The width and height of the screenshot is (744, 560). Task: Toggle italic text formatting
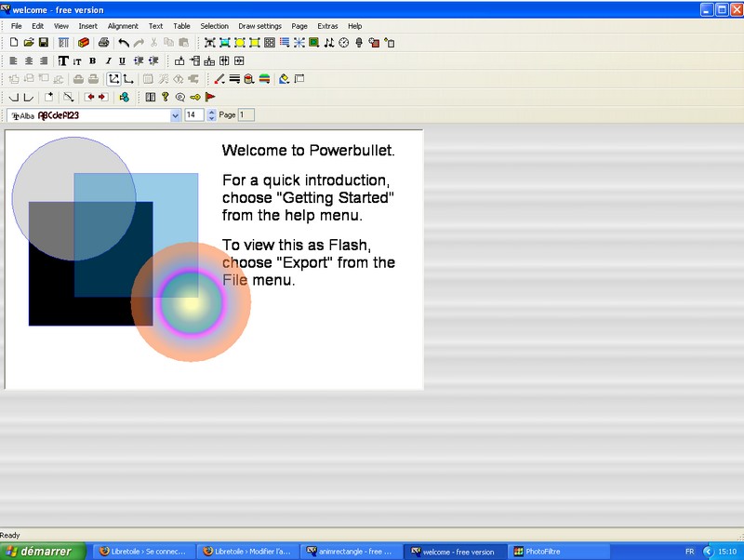coord(108,60)
